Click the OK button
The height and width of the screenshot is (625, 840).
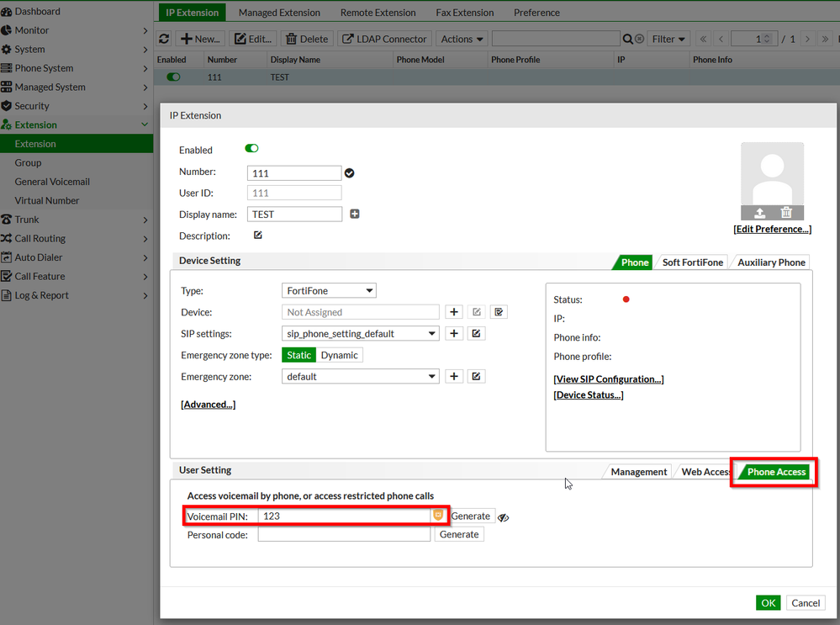[x=768, y=602]
